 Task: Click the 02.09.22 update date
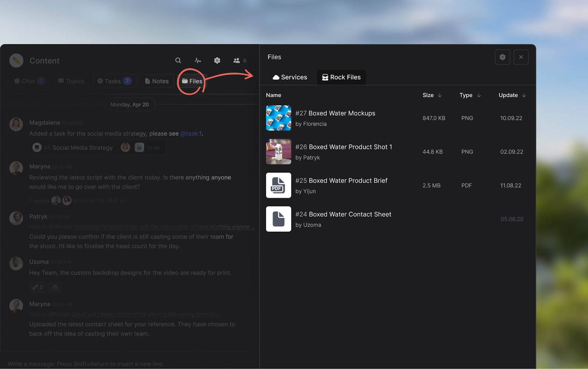coord(512,152)
